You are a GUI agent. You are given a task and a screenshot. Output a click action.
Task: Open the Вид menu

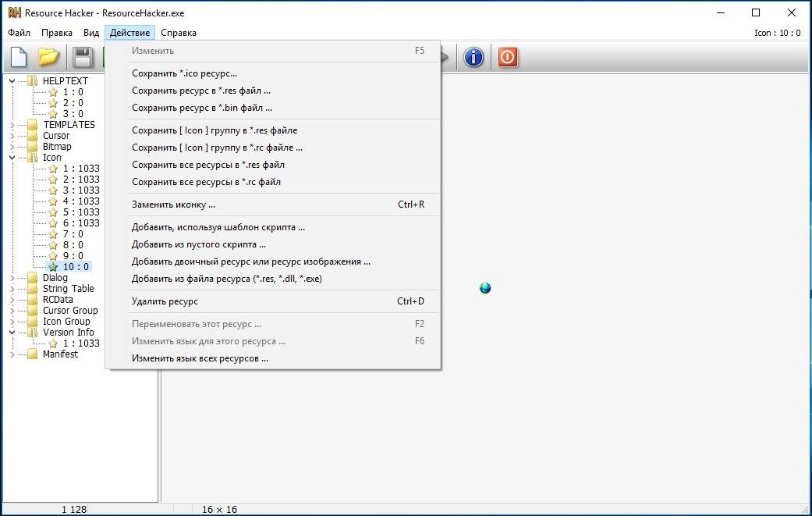pos(91,33)
